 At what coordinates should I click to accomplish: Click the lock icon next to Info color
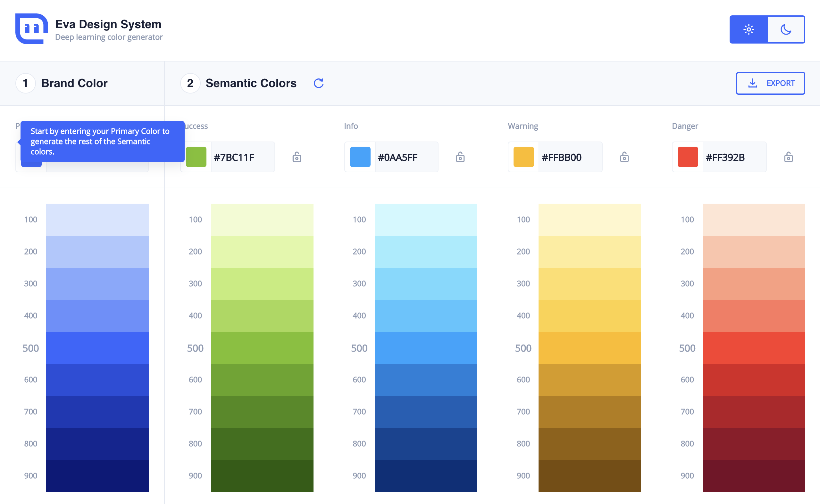460,157
